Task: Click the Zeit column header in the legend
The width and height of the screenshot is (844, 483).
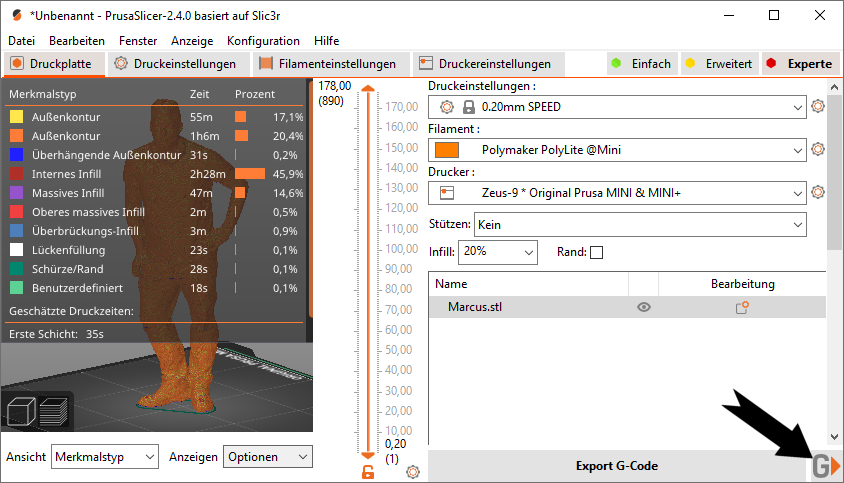Action: [199, 94]
